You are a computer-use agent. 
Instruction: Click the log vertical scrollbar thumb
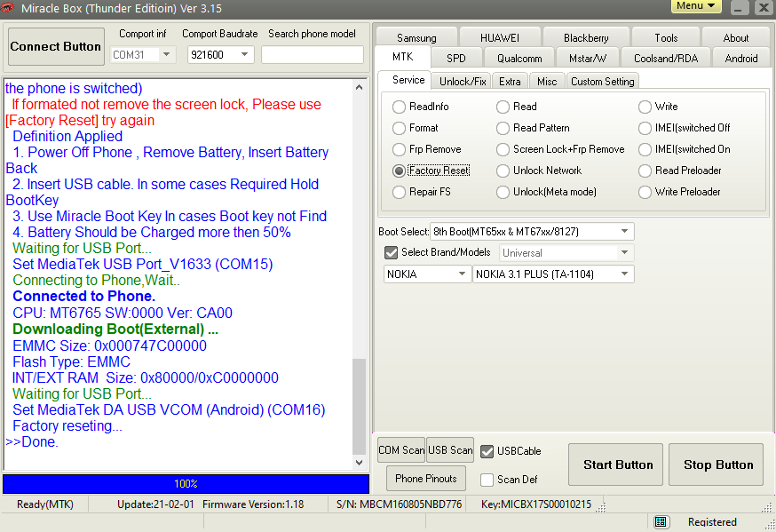pos(360,406)
